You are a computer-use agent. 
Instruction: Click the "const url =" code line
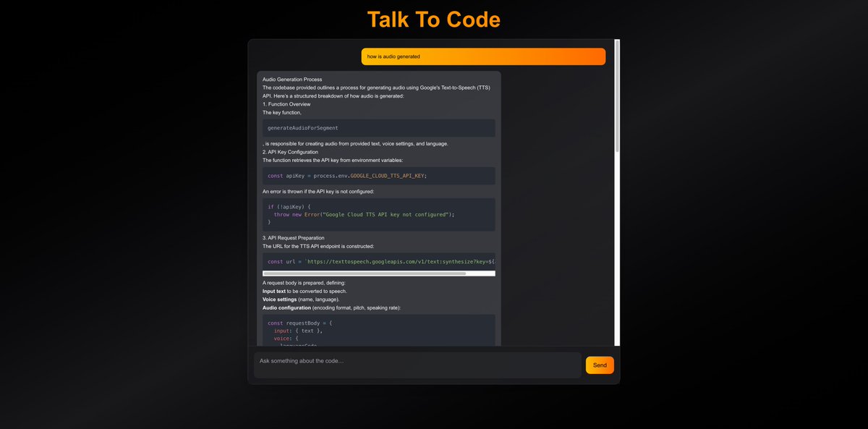[381, 261]
